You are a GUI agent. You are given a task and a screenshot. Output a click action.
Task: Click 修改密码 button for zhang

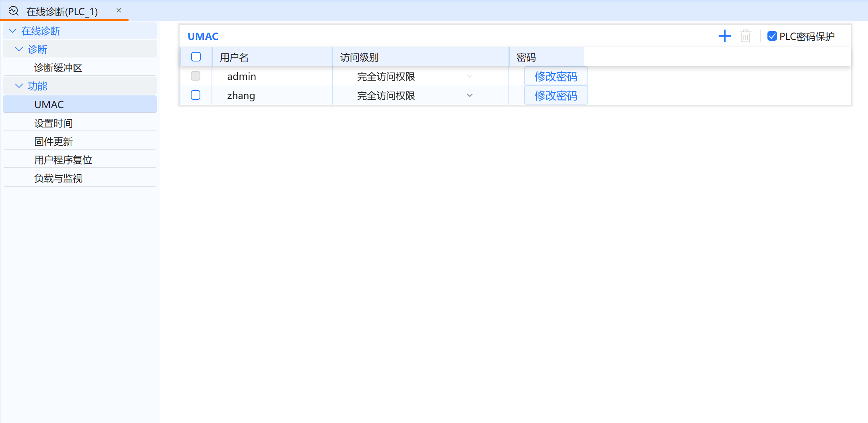pos(556,95)
